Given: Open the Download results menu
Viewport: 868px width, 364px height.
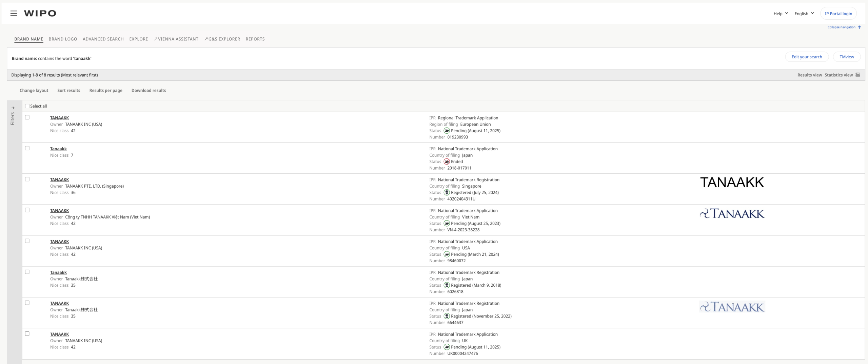Looking at the screenshot, I should tap(149, 90).
